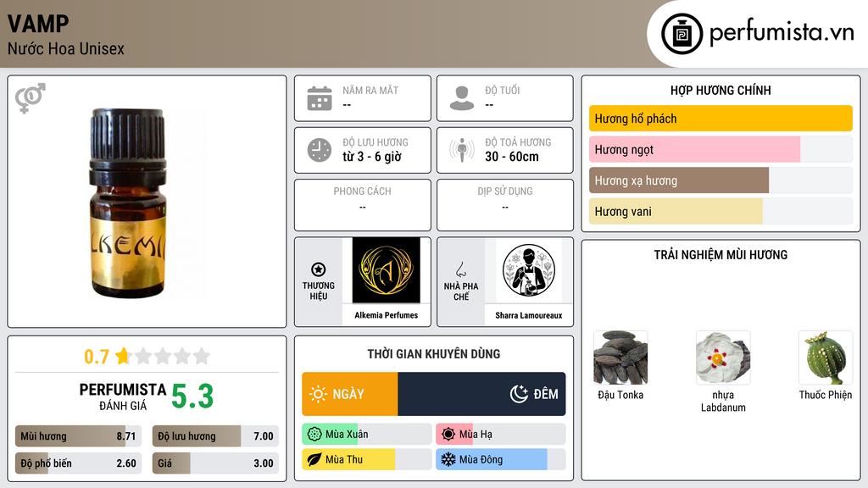The image size is (868, 488).
Task: Click the Hương vani accord bar
Action: (721, 211)
